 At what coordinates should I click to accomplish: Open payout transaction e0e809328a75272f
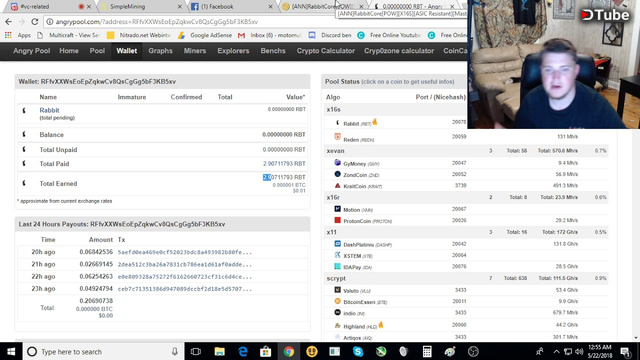184,277
